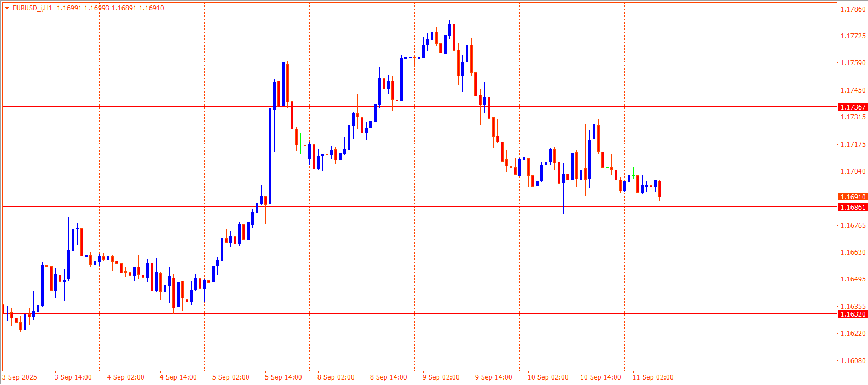Image resolution: width=868 pixels, height=385 pixels.
Task: Click the 1.16080 price scale value
Action: (853, 361)
